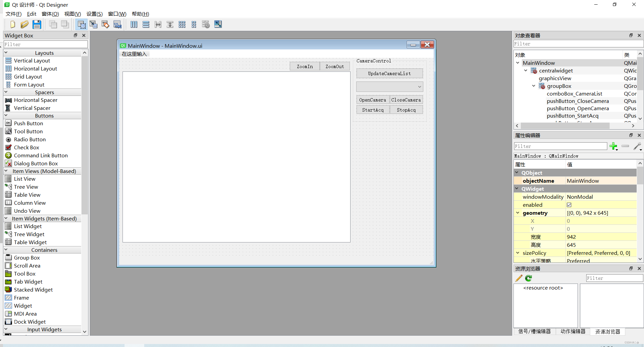The width and height of the screenshot is (644, 347).
Task: Click the New form toolbar icon
Action: click(12, 24)
